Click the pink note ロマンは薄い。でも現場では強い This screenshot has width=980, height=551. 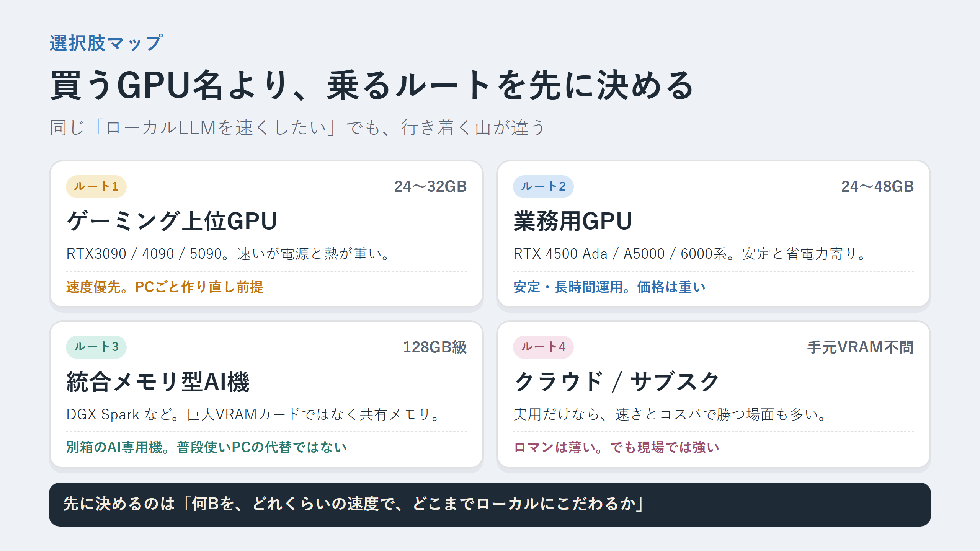click(616, 447)
